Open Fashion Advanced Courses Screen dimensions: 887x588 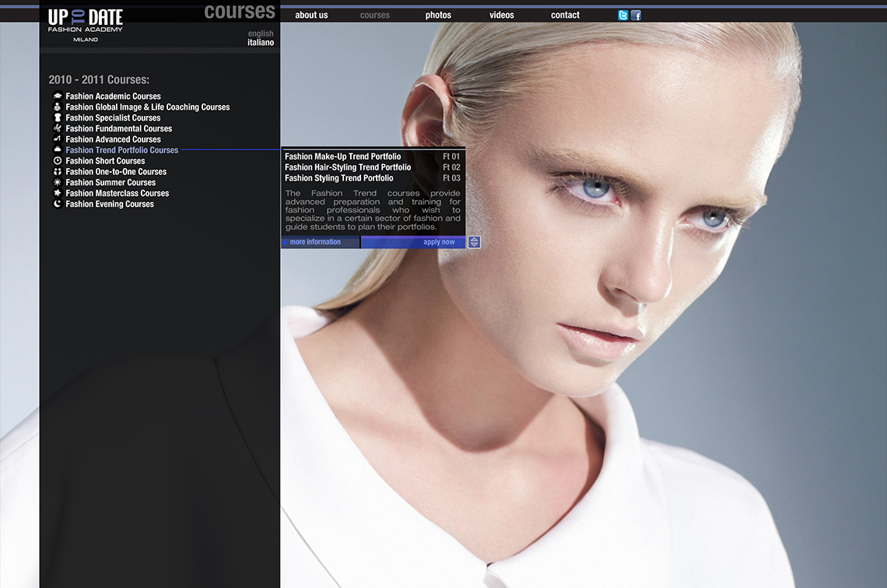tap(113, 139)
